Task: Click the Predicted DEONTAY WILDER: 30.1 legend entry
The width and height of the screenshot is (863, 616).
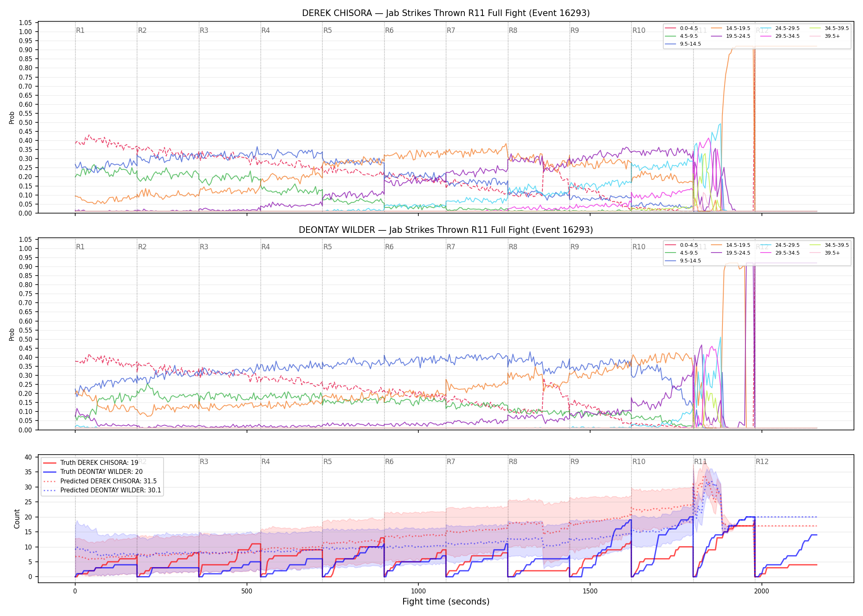Action: [x=102, y=490]
